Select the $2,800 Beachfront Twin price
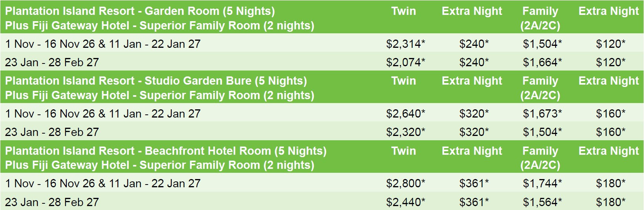 click(x=405, y=183)
